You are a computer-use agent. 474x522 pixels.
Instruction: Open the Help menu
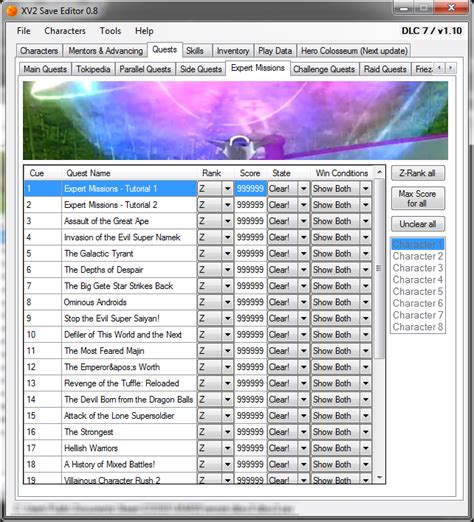click(144, 31)
